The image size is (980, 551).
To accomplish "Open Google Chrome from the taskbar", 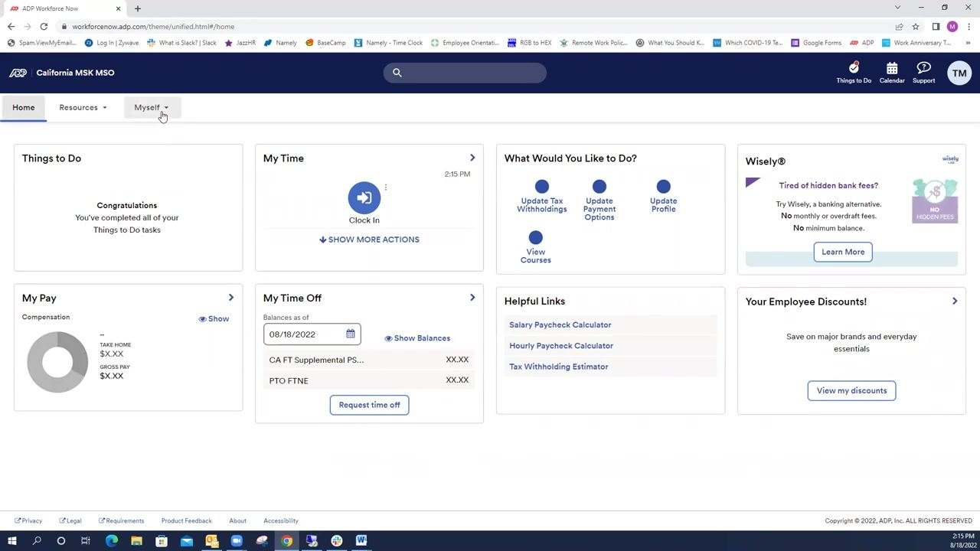I will click(286, 541).
